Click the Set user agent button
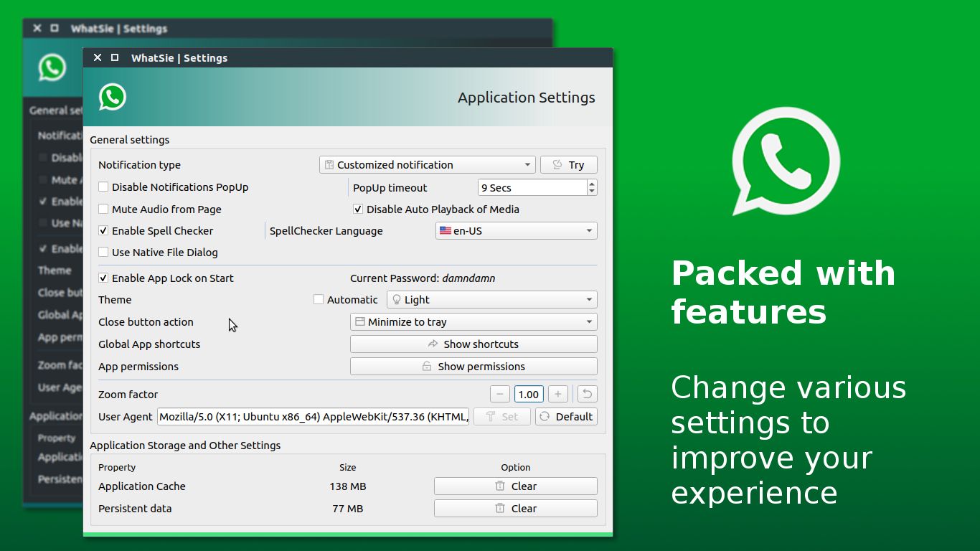 click(502, 417)
